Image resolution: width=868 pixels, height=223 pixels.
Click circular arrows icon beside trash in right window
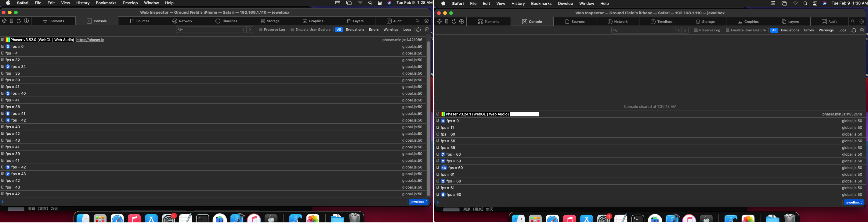tap(854, 30)
